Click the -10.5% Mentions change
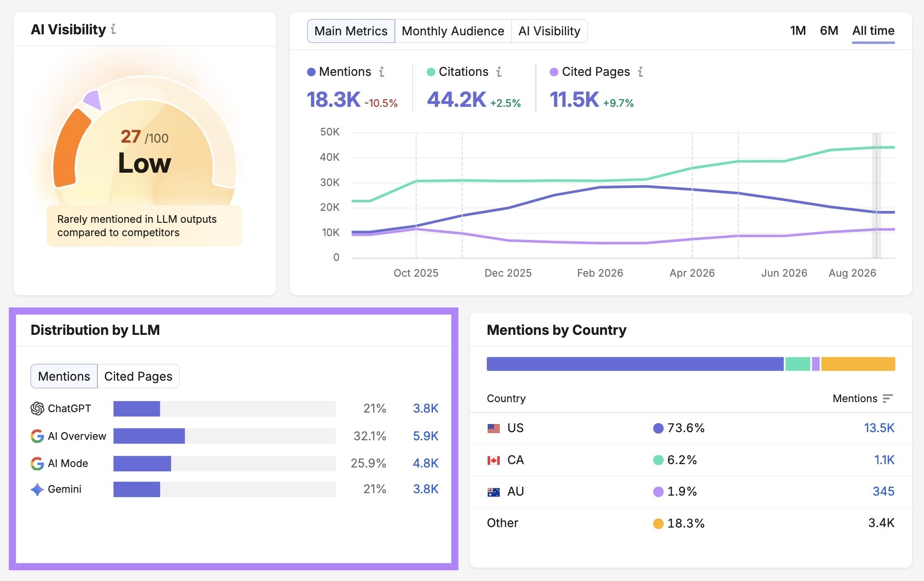The width and height of the screenshot is (924, 581). click(x=381, y=103)
